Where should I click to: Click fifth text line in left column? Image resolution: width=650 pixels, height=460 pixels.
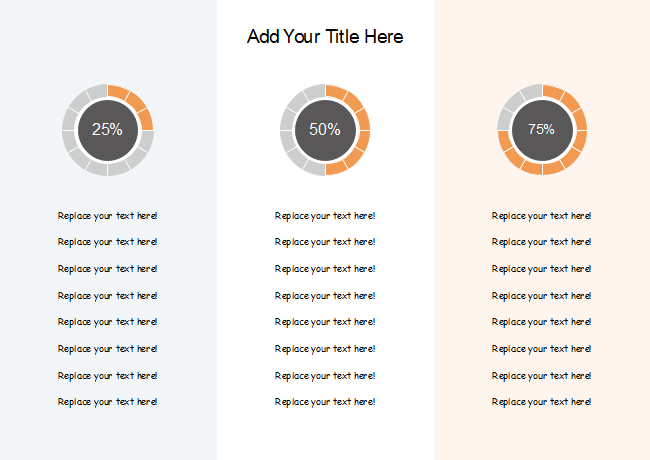[108, 321]
